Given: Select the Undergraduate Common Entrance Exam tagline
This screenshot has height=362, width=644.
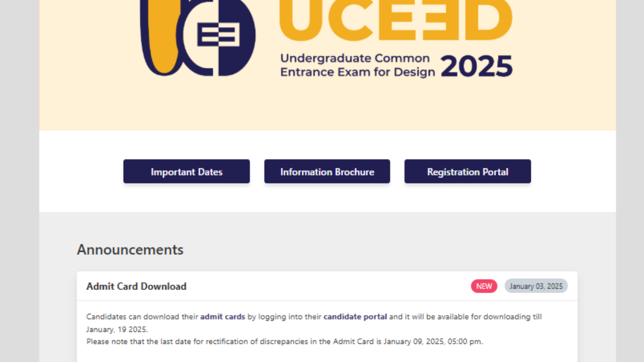Looking at the screenshot, I should coord(354,65).
